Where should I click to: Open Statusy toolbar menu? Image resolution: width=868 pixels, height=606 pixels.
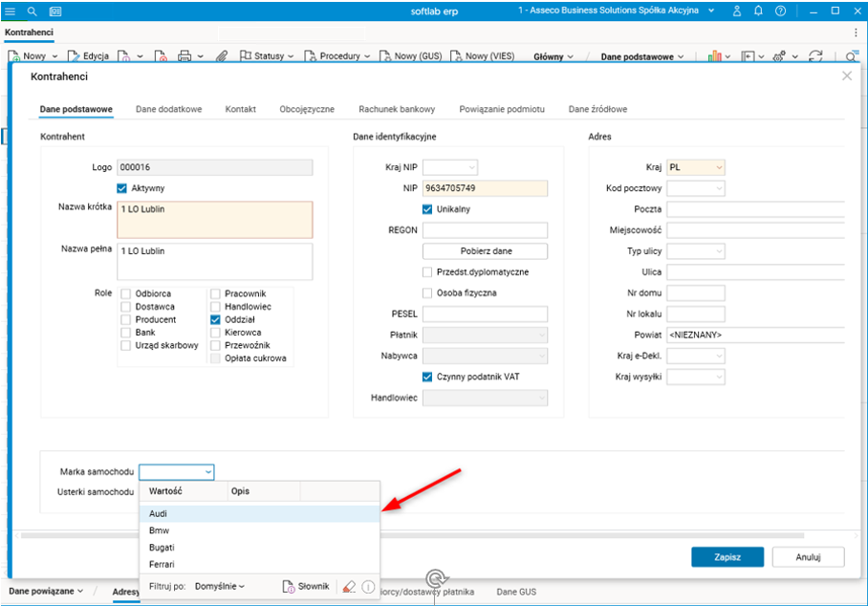tap(267, 55)
